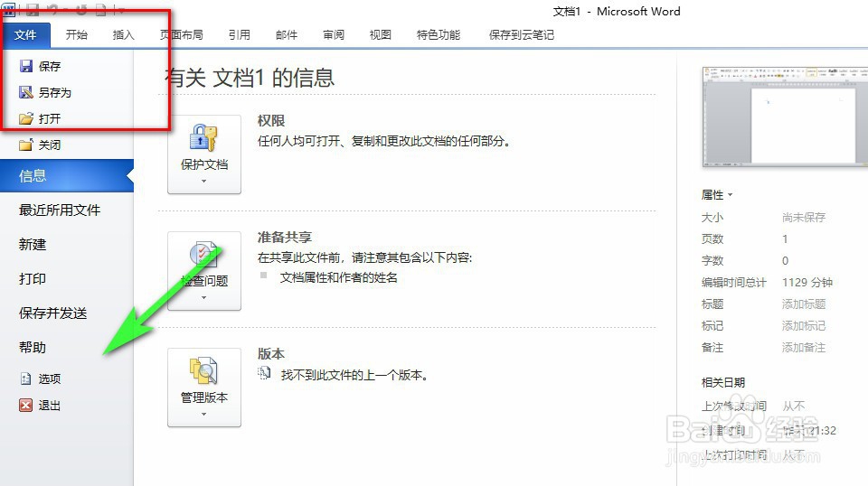Image resolution: width=868 pixels, height=486 pixels.
Task: Click the document preview thumbnail
Action: (x=785, y=117)
